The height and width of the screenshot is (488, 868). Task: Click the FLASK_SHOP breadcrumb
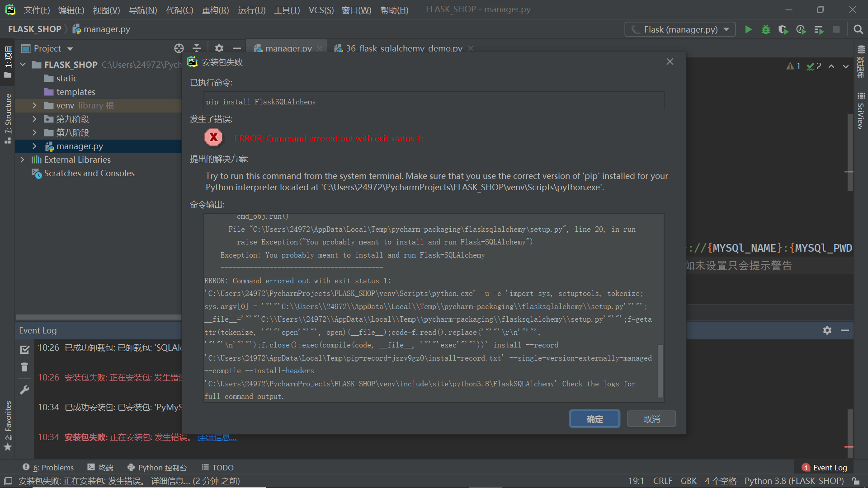click(34, 29)
